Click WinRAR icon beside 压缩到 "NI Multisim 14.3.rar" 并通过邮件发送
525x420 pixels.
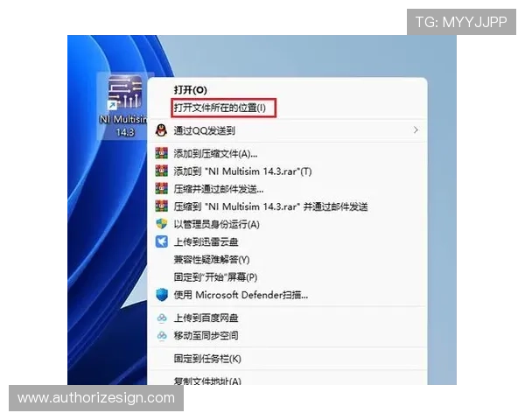161,206
